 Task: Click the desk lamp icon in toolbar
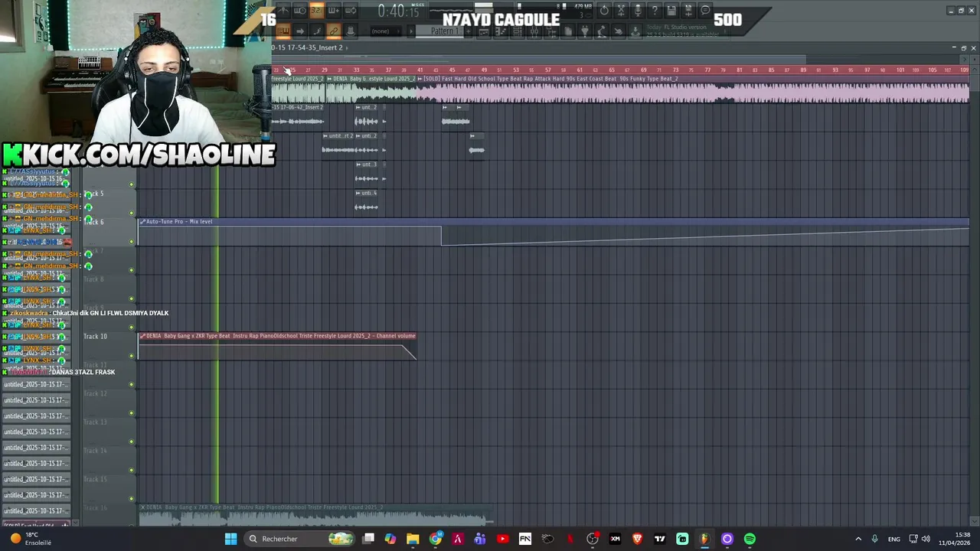pos(602,31)
